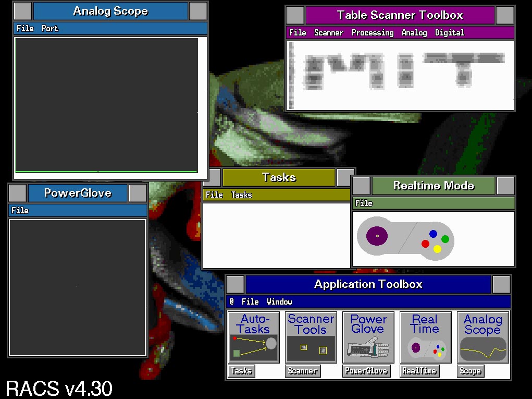Open the Analog Scope waveform icon
The image size is (532, 399).
(x=482, y=337)
